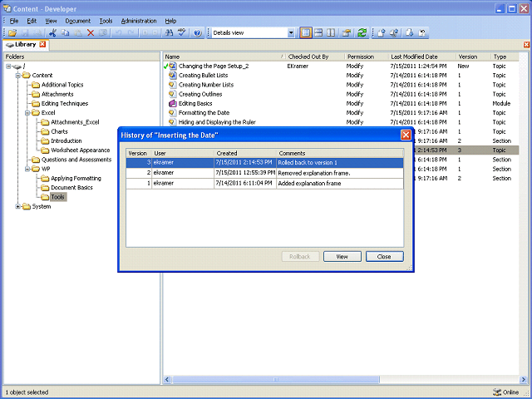Click the Comments column header in History
Viewport: 532px width, 399px height.
tap(340, 153)
